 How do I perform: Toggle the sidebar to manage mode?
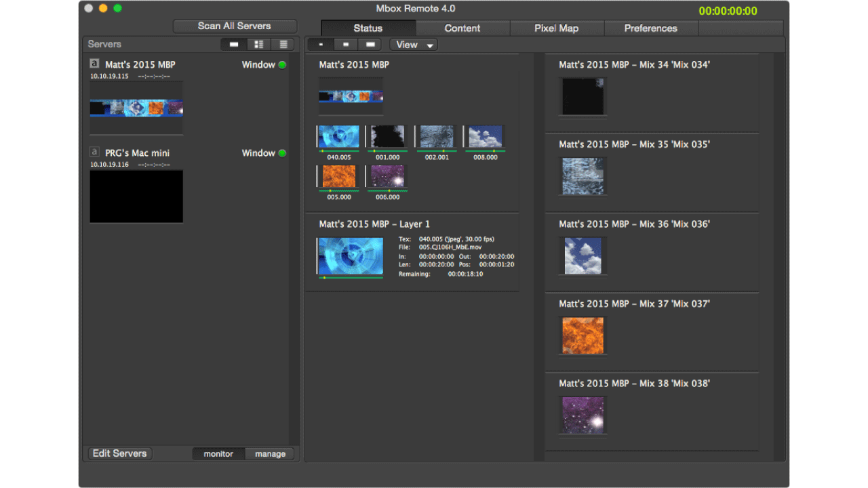pyautogui.click(x=270, y=454)
